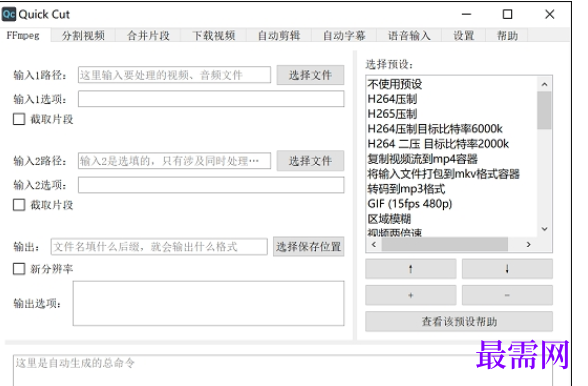Select preset GIF (15fps 480p)

[x=452, y=204]
